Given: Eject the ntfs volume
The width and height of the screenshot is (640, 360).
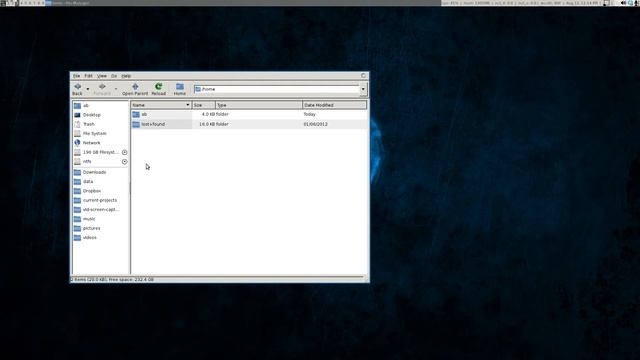Looking at the screenshot, I should (x=124, y=162).
